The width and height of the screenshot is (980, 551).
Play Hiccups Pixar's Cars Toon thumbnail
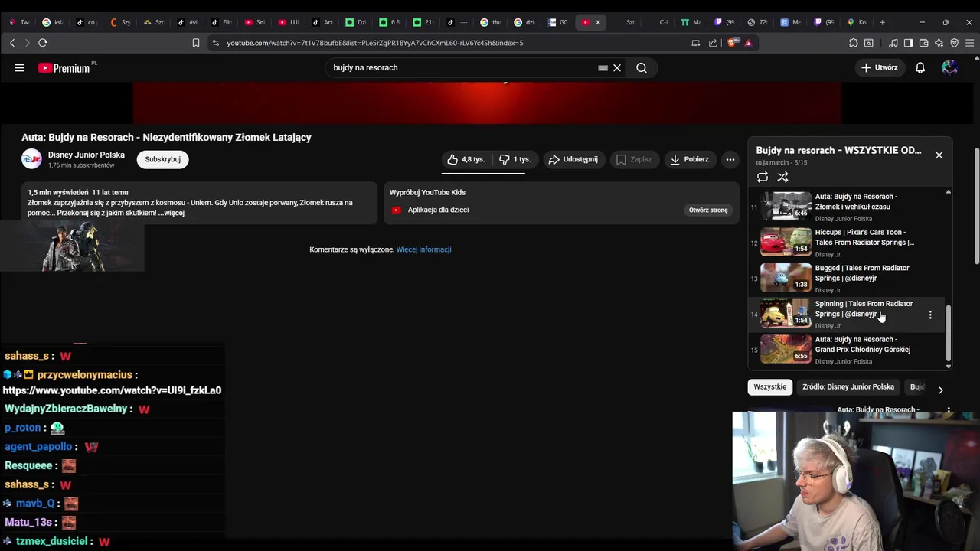(786, 243)
